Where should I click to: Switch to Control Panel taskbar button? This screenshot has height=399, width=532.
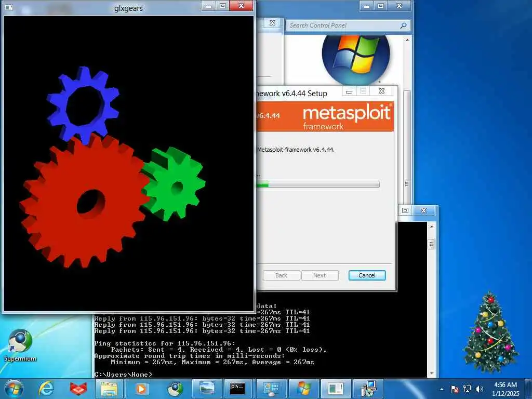point(271,389)
